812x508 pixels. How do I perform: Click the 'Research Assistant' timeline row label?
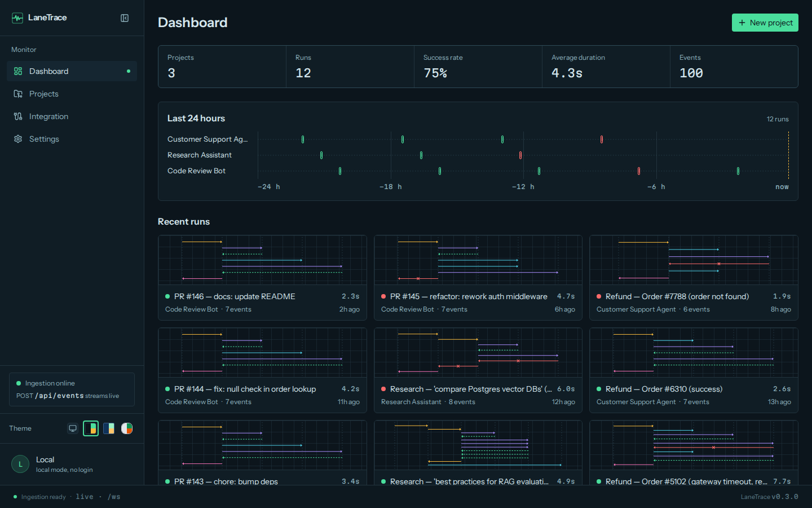200,155
